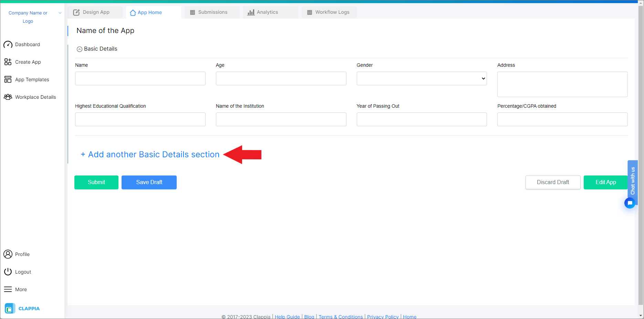644x319 pixels.
Task: Click the Clappia logo
Action: tap(22, 308)
